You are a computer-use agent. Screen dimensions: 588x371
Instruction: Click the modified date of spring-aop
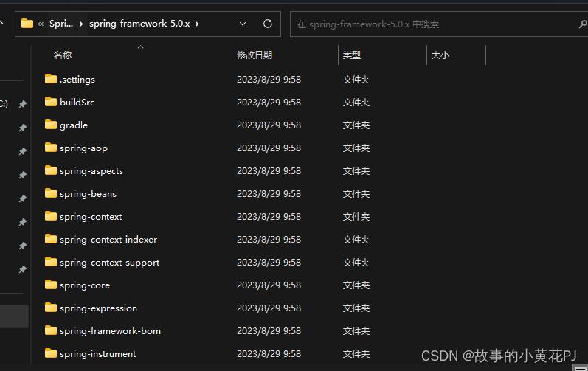point(269,148)
